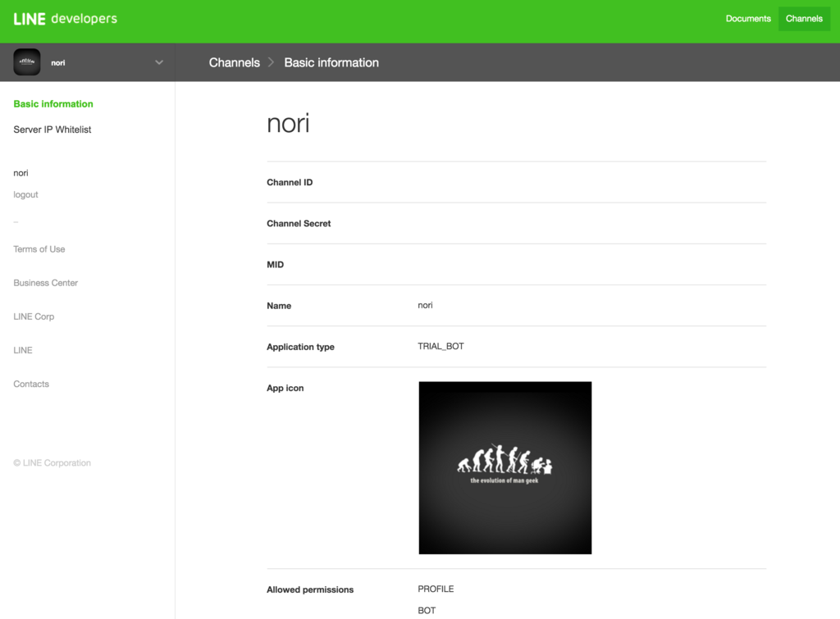Screen dimensions: 840x619
Task: Open Server IP Whitelist in sidebar
Action: 52,130
